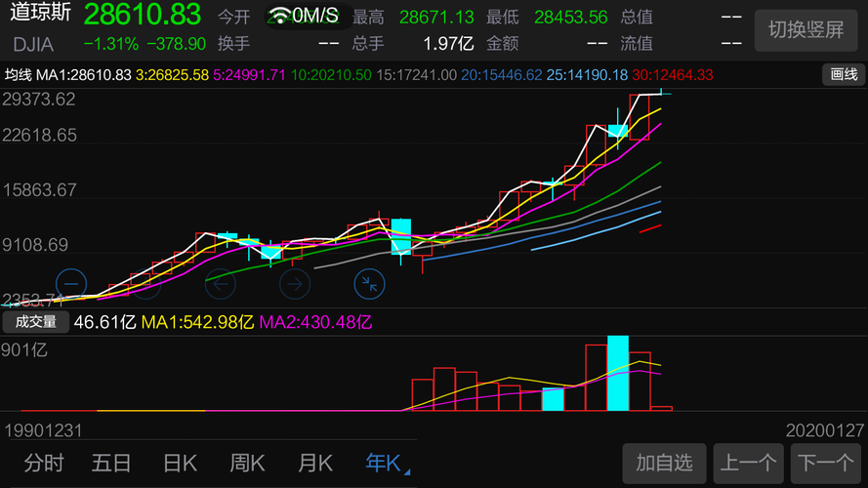Open the 均线 moving average settings label
The height and width of the screenshot is (488, 868).
click(19, 75)
